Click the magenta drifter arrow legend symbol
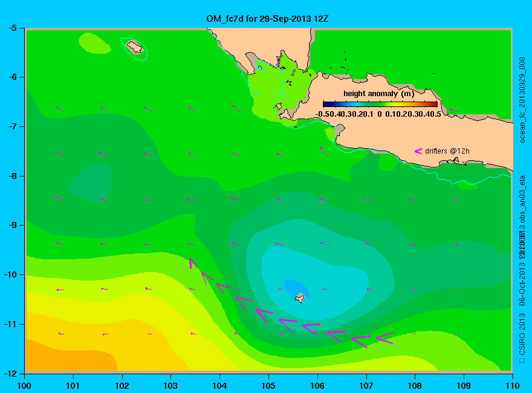 click(x=418, y=151)
